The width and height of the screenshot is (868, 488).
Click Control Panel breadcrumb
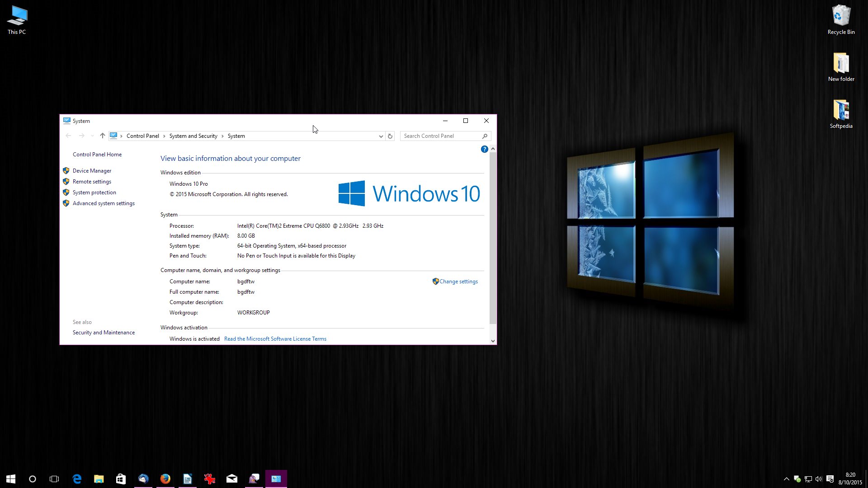[x=143, y=136]
